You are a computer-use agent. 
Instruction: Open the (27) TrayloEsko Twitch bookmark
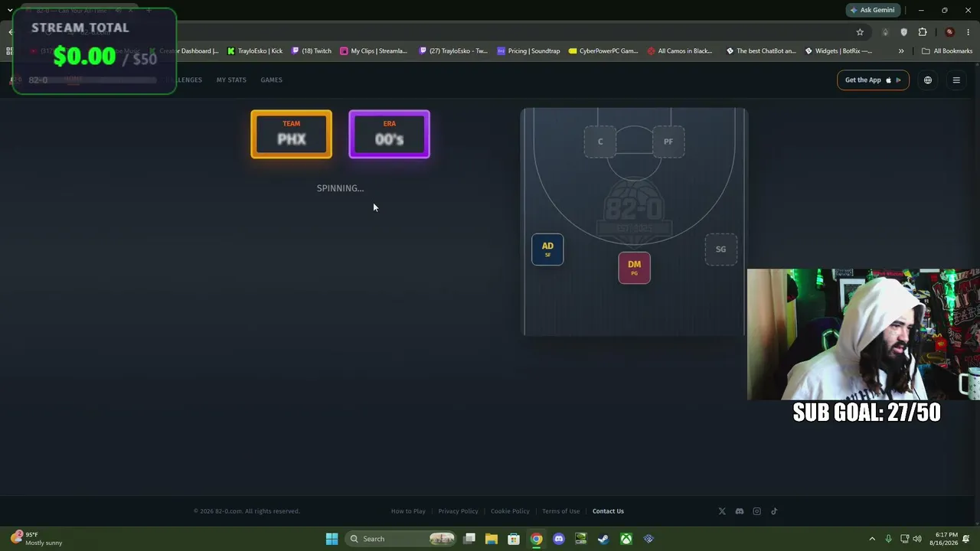coord(453,51)
